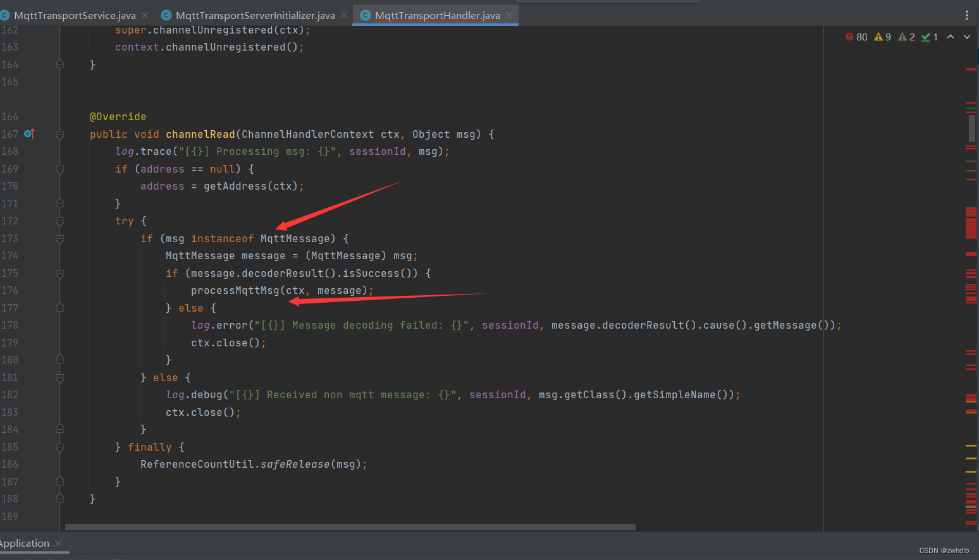This screenshot has height=560, width=979.
Task: Collapse the else block at line 181
Action: click(60, 378)
